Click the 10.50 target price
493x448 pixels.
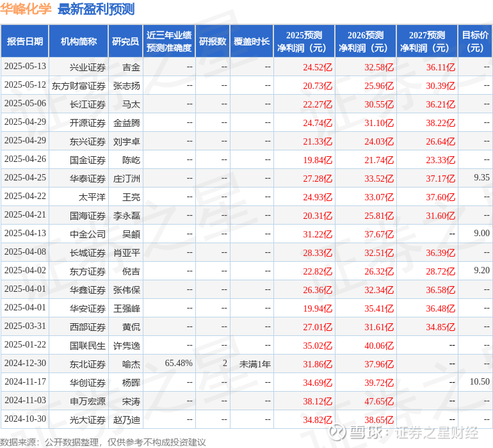point(480,381)
